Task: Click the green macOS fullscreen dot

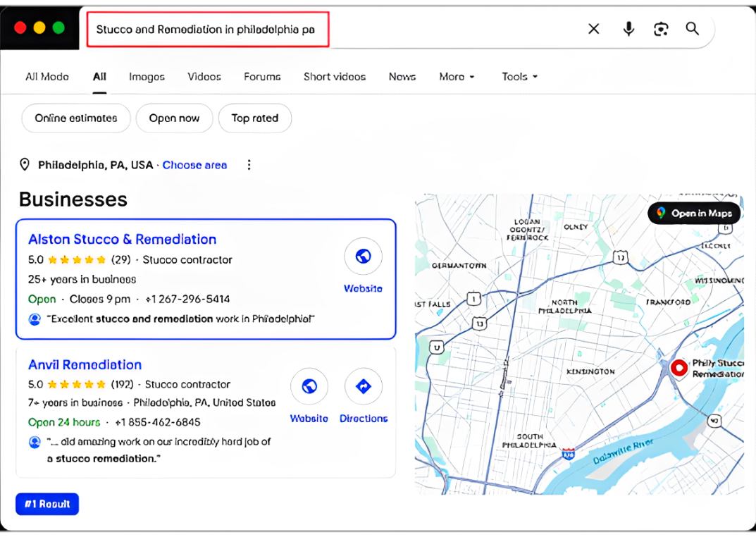Action: click(x=58, y=27)
